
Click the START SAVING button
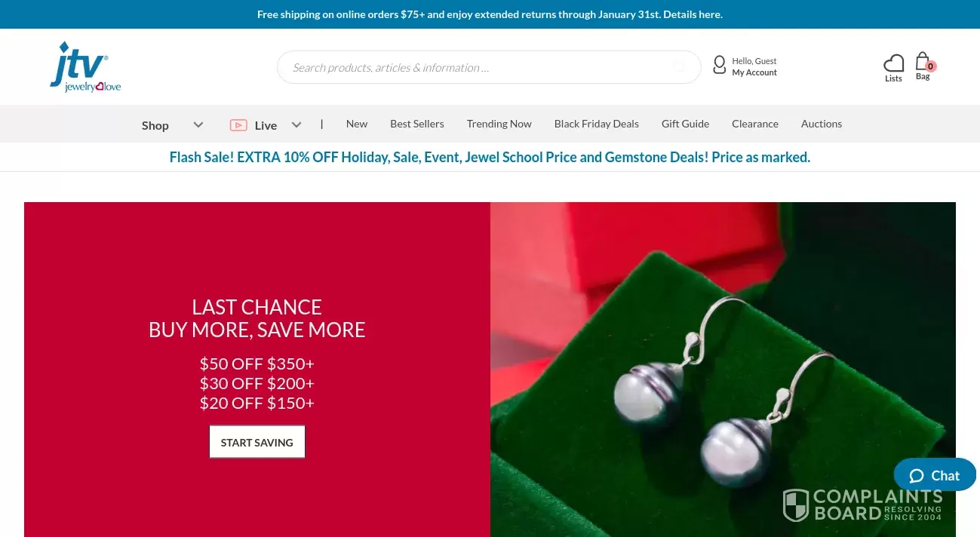tap(257, 442)
